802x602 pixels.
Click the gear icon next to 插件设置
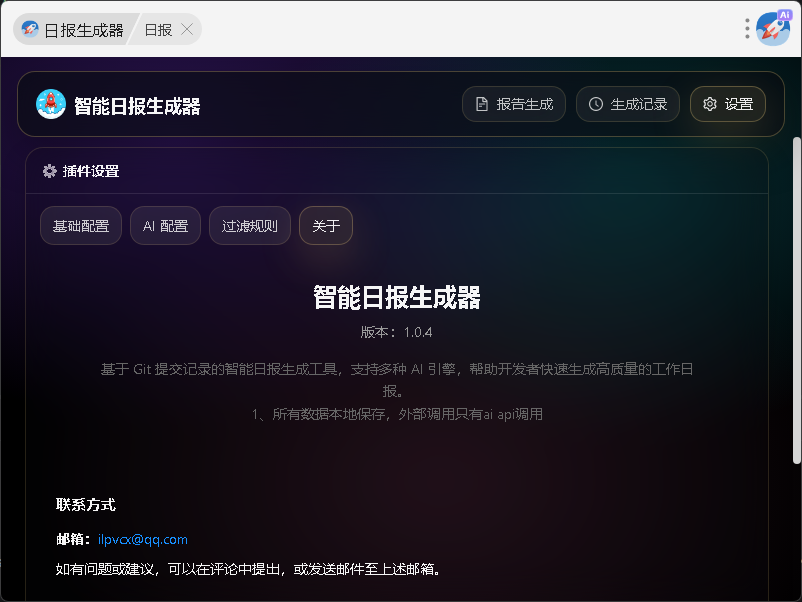[49, 171]
